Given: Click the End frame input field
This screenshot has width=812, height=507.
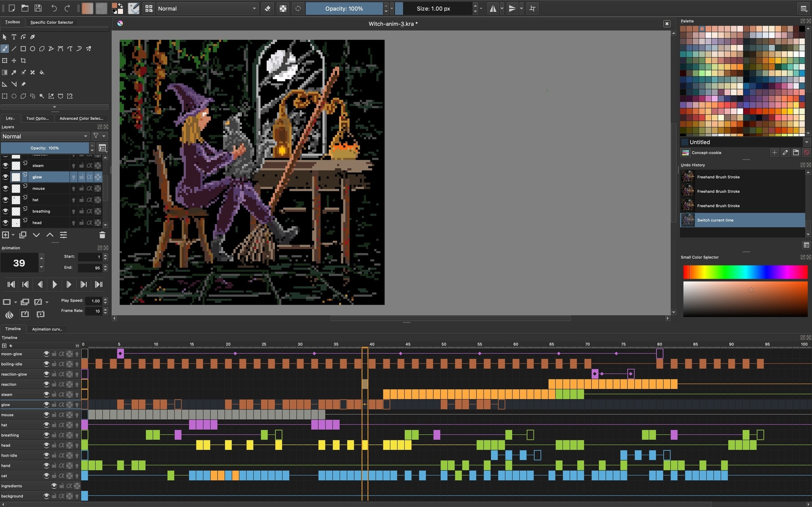Looking at the screenshot, I should point(90,268).
